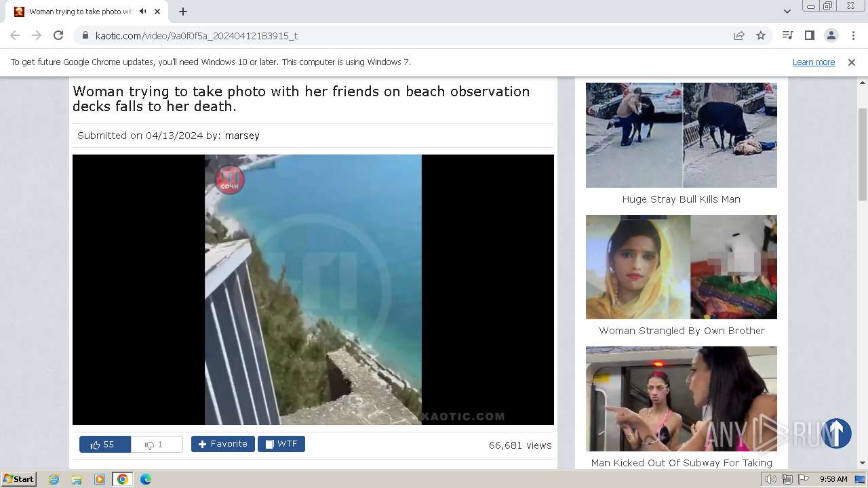Screen dimensions: 868x488
Task: Click the address bar URL field
Action: (407, 35)
